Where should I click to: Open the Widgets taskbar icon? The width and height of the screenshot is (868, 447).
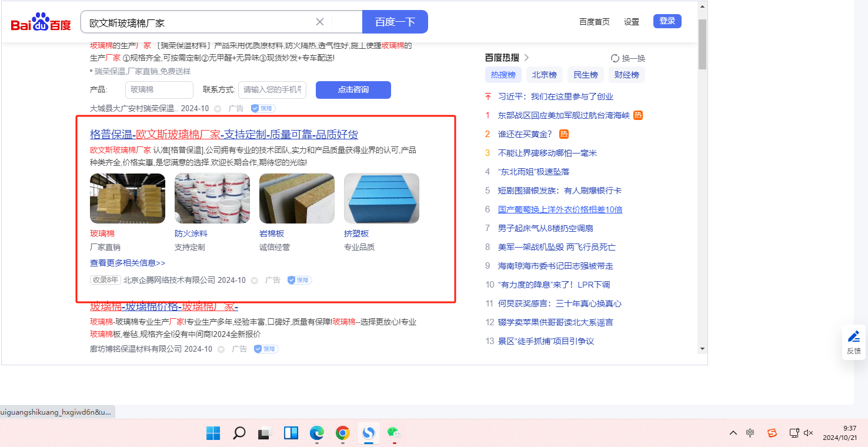click(x=291, y=433)
